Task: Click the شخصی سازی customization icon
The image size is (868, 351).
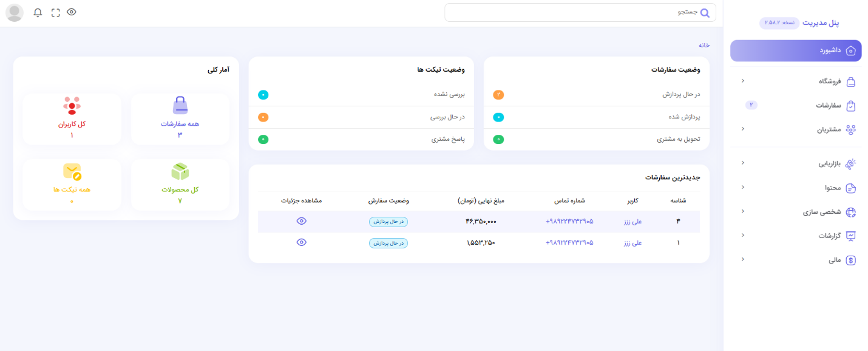Action: 850,212
